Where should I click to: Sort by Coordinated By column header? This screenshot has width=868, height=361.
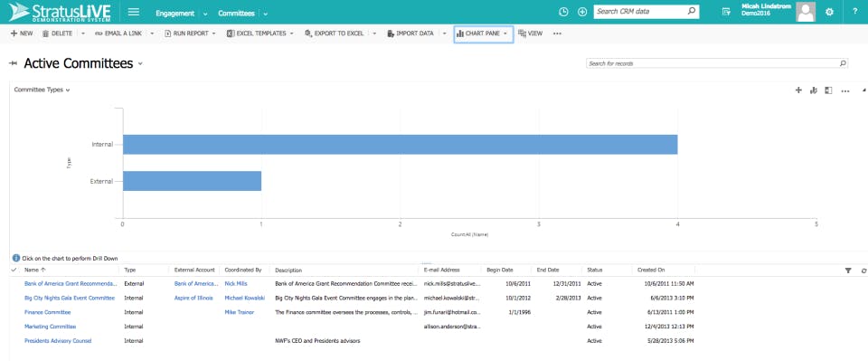click(x=243, y=271)
